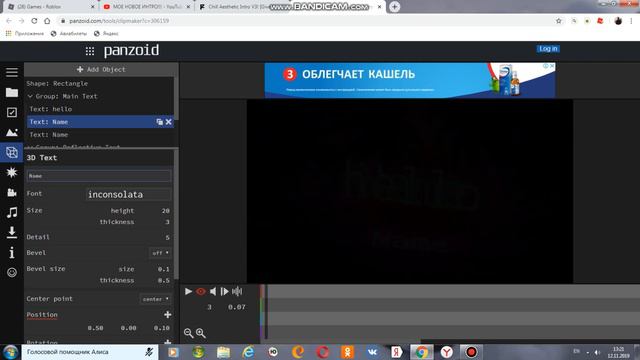Open the background image mountain icon

(12, 132)
